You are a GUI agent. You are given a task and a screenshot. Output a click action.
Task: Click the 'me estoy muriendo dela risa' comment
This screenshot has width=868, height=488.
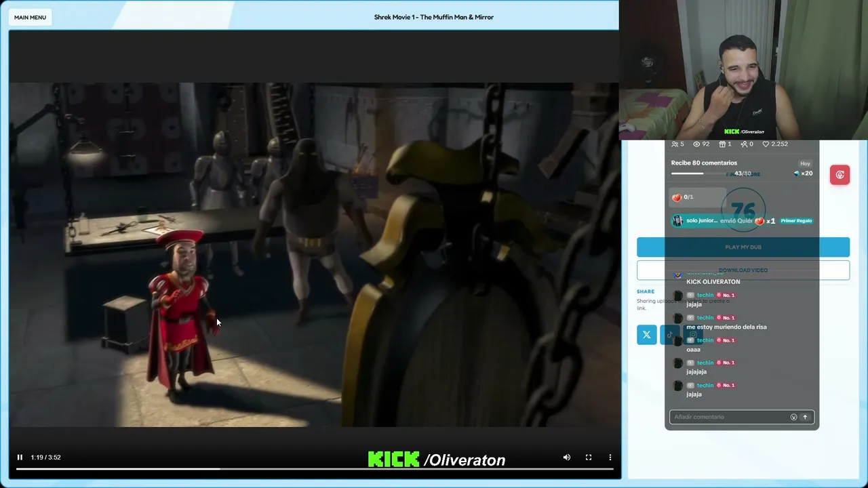pos(726,327)
